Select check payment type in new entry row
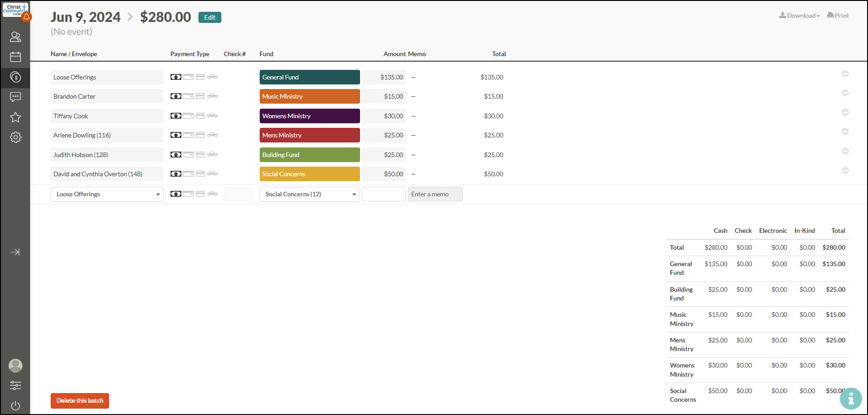Screen dimensions: 868x415 188,194
